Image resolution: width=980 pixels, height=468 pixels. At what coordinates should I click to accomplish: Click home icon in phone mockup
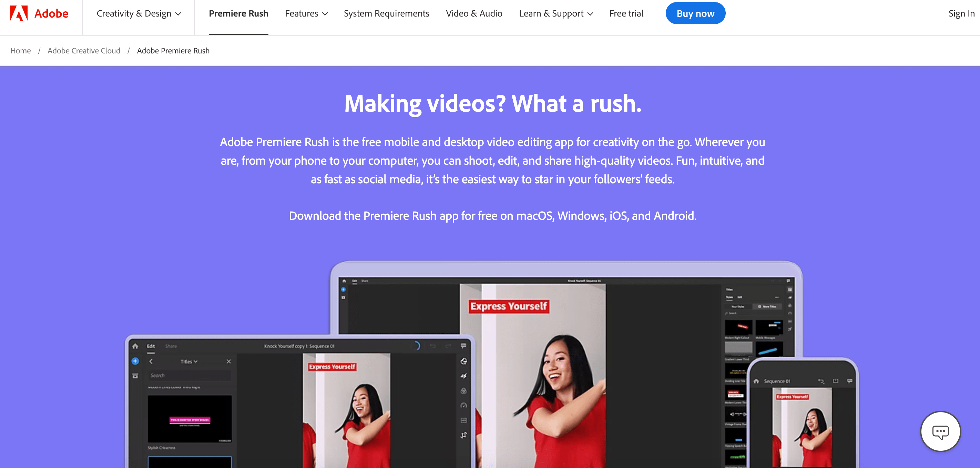(x=756, y=381)
